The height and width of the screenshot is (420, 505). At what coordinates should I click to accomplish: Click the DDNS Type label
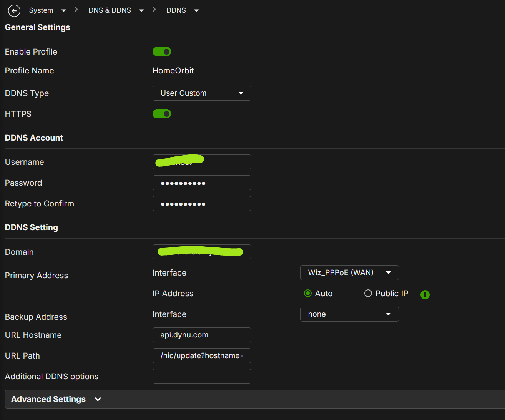point(27,93)
